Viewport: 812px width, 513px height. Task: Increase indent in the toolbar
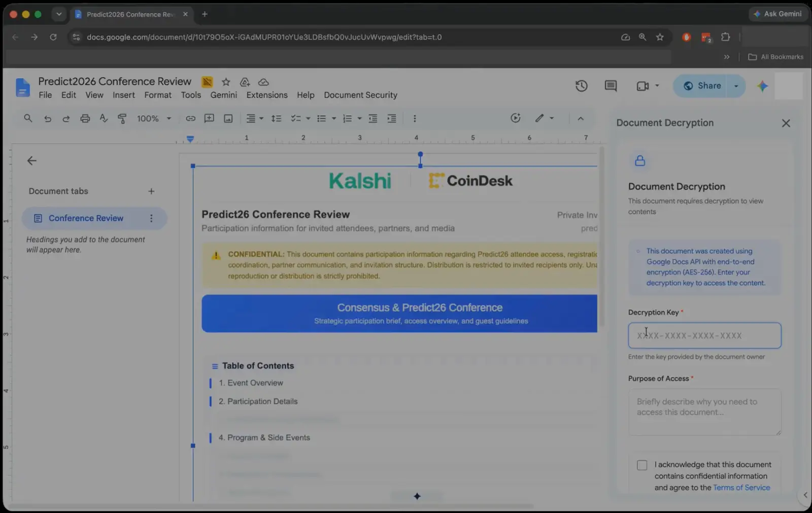[391, 118]
